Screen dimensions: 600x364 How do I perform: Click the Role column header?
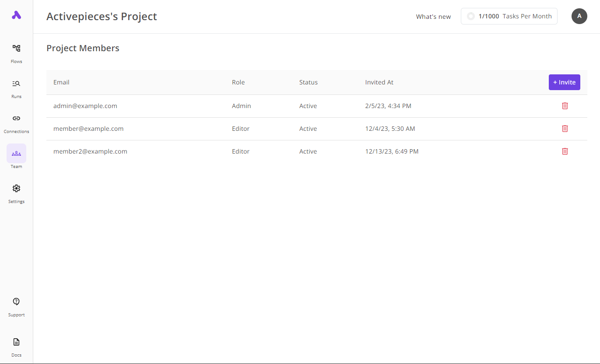[238, 82]
